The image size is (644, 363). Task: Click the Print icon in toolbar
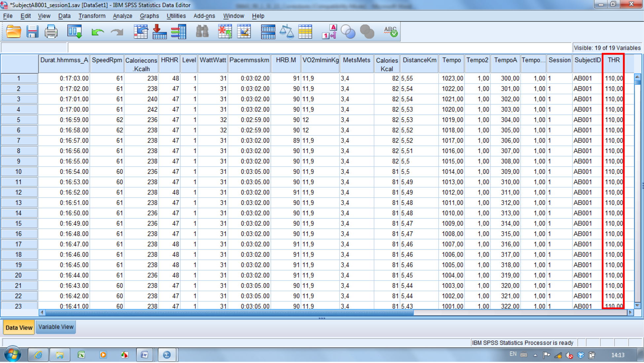51,32
